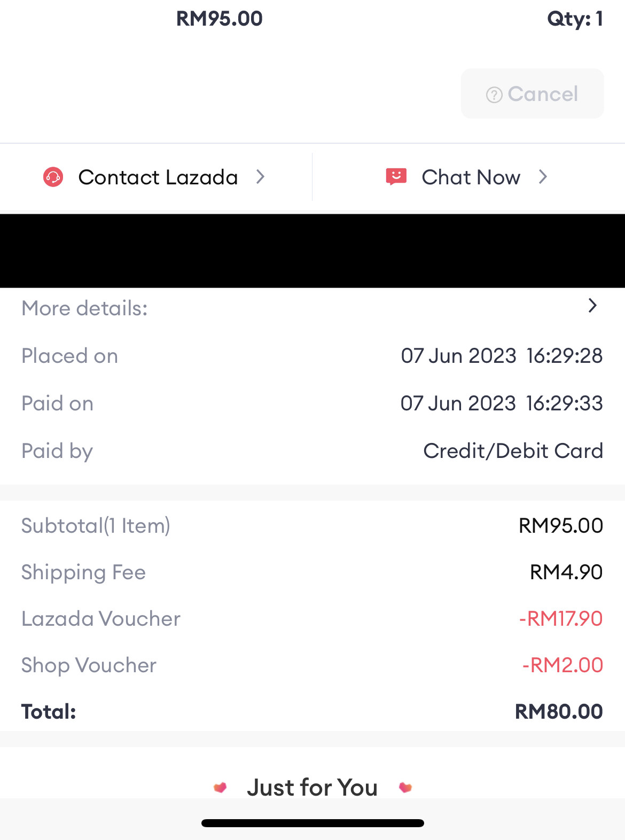Open Contact Lazada support link

(156, 177)
